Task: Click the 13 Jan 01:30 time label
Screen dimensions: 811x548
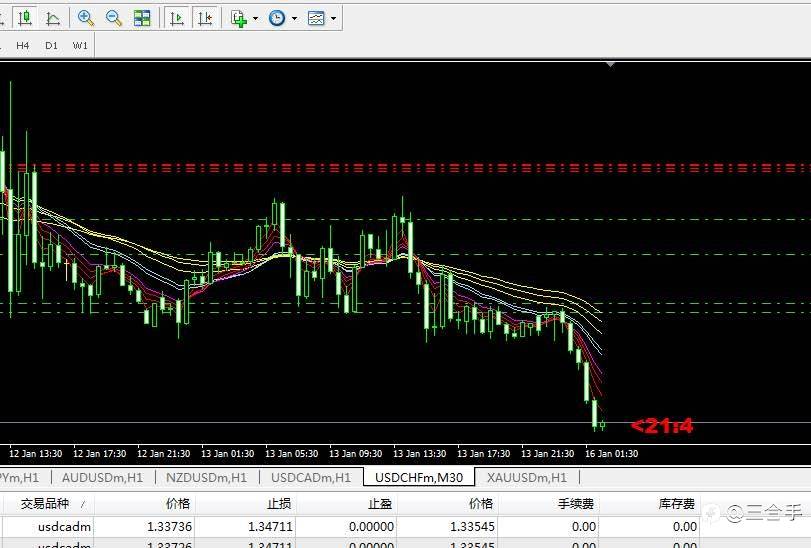Action: tap(228, 453)
